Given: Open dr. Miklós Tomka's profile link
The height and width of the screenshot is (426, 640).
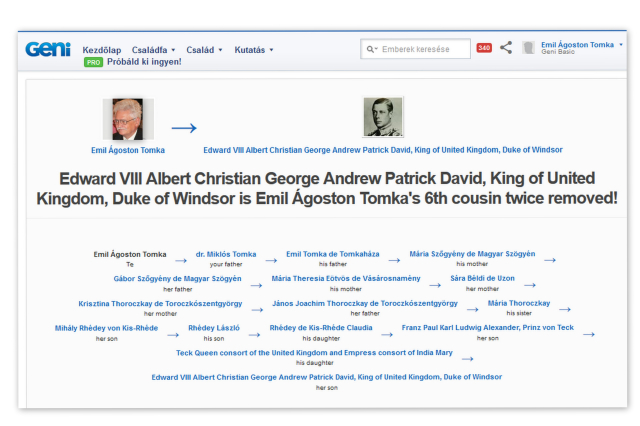Looking at the screenshot, I should click(225, 254).
